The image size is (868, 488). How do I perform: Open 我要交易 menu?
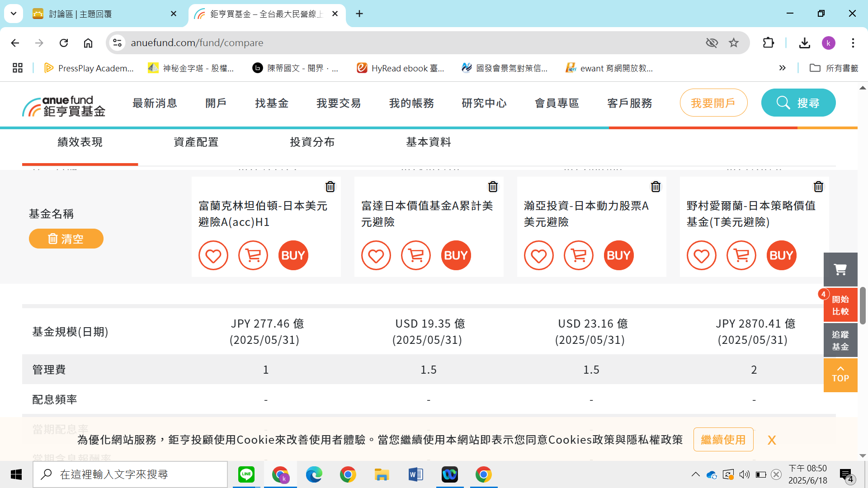[x=339, y=103]
